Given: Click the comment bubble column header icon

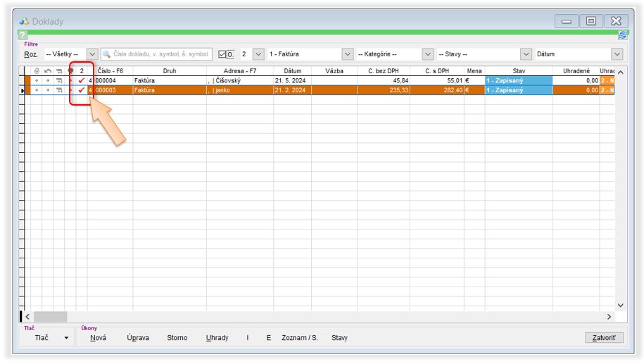Looking at the screenshot, I should click(x=70, y=71).
